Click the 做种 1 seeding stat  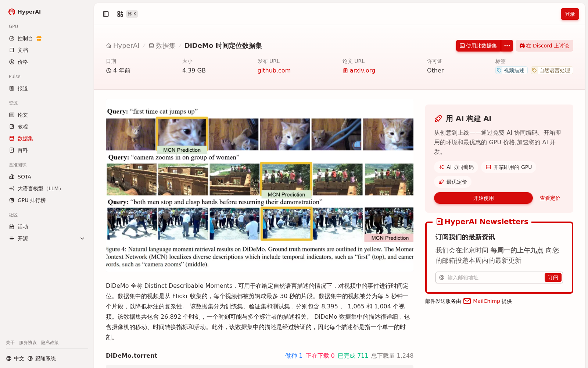tap(294, 355)
